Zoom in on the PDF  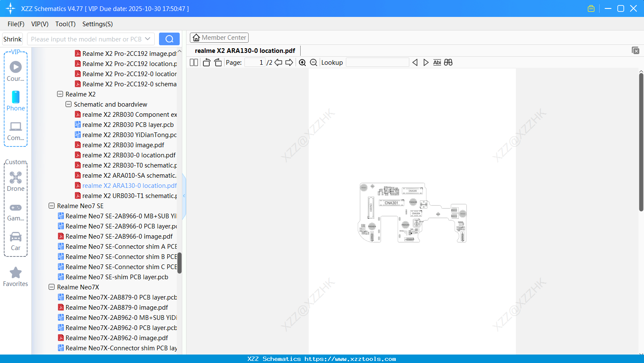tap(302, 63)
